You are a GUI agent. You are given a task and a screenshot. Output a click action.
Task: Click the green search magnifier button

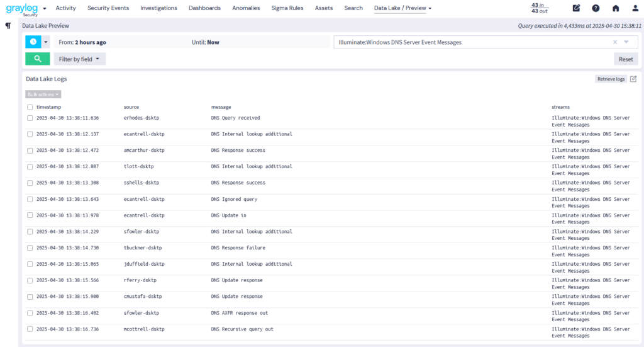pyautogui.click(x=38, y=59)
